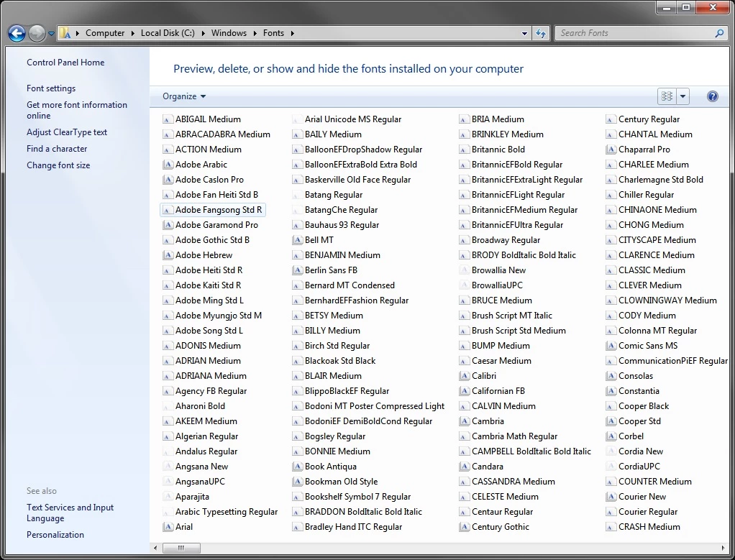Expand the arrow after Computer breadcrumb
This screenshot has width=735, height=560.
(132, 33)
